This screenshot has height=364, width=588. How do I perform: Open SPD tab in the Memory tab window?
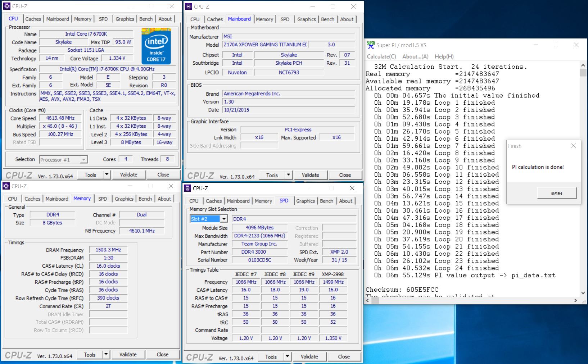click(x=103, y=199)
